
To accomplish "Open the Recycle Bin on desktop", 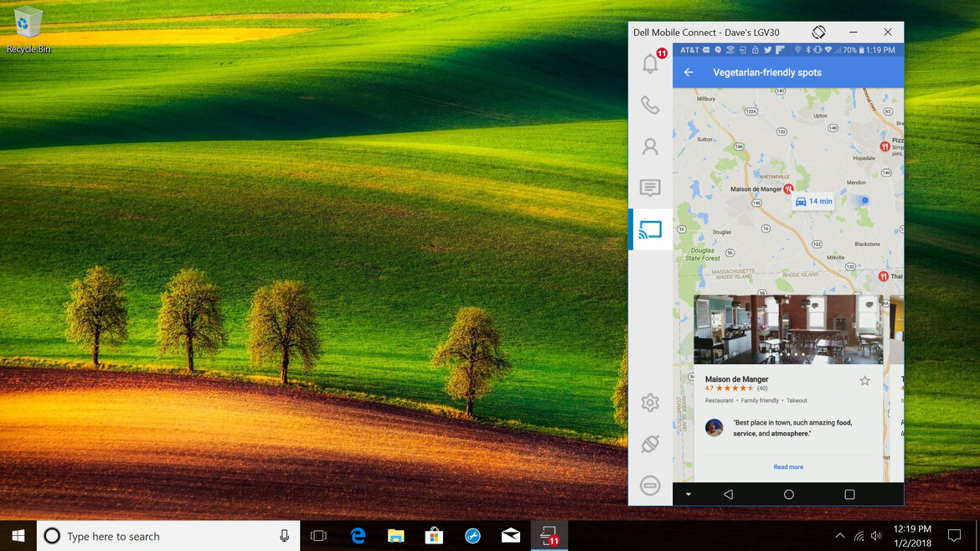I will click(x=28, y=30).
